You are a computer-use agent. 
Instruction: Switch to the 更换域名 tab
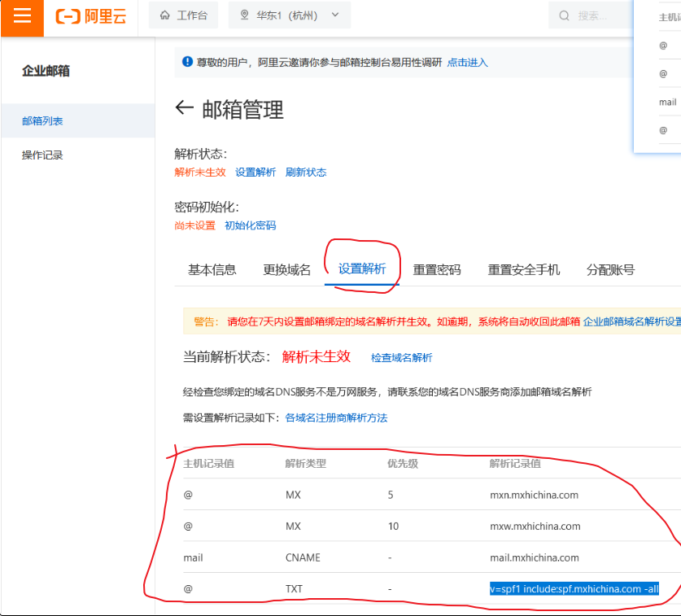286,270
